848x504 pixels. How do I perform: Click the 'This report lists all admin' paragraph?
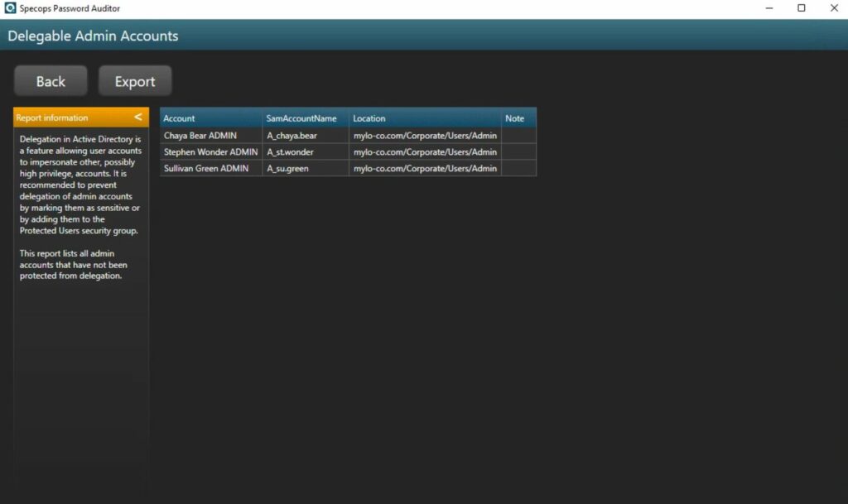click(x=74, y=265)
